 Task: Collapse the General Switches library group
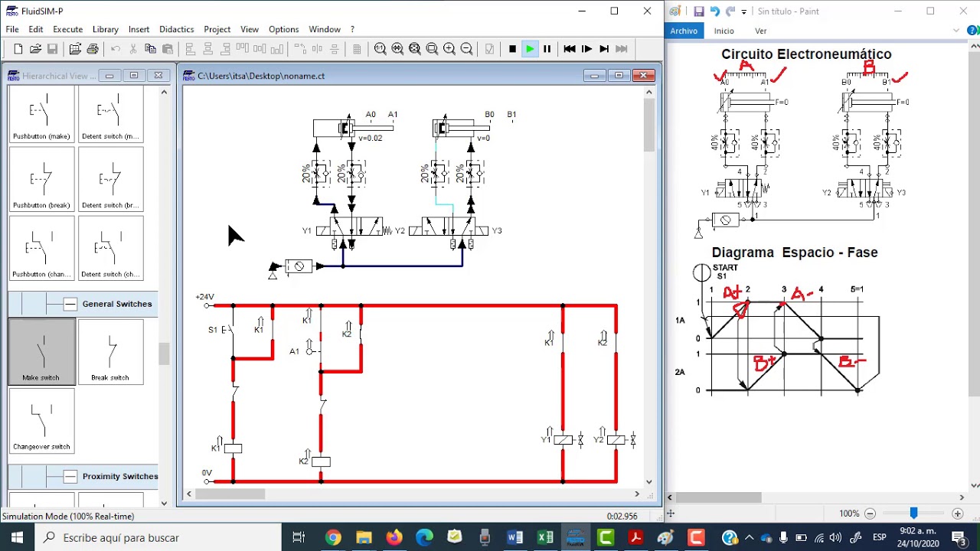tap(70, 305)
